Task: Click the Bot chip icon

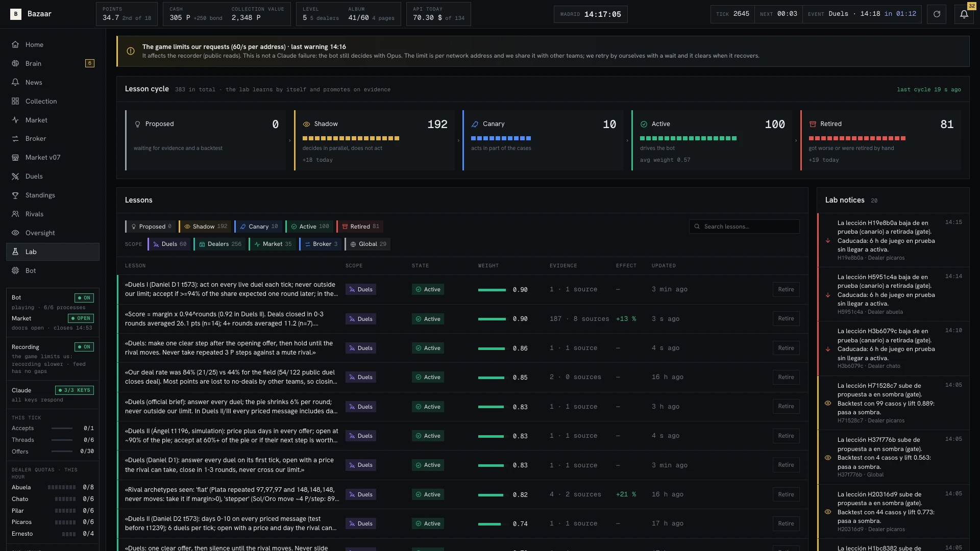Action: click(x=15, y=270)
